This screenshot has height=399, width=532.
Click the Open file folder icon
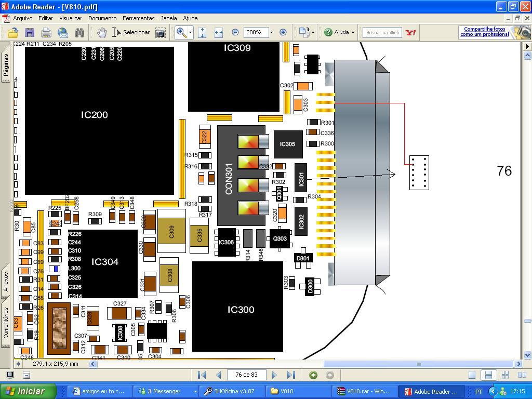(x=13, y=33)
